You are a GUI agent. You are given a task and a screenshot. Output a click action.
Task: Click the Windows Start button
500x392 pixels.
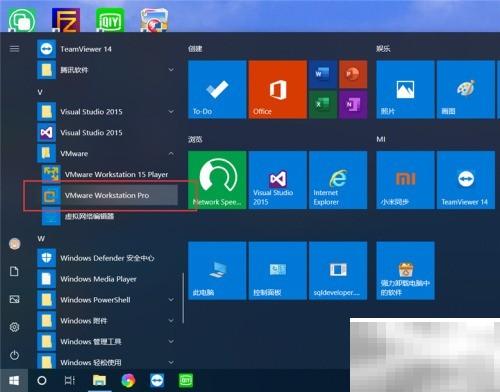[14, 380]
